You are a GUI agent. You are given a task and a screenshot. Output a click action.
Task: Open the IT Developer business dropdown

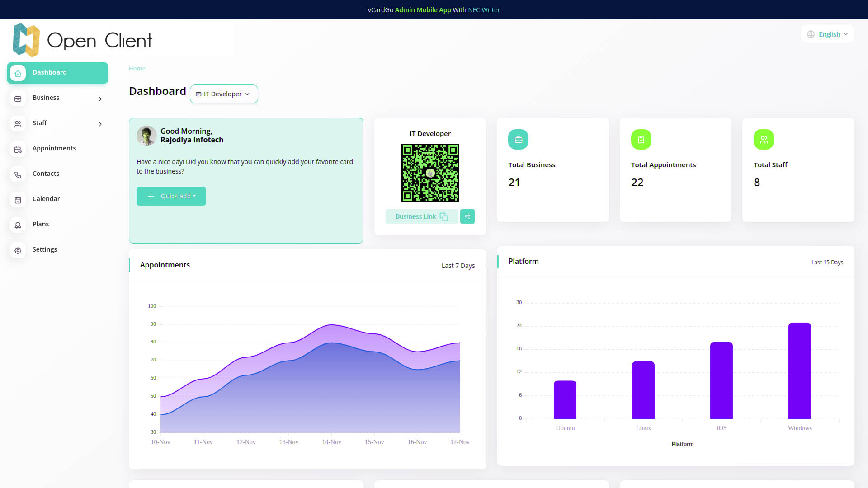(x=224, y=94)
